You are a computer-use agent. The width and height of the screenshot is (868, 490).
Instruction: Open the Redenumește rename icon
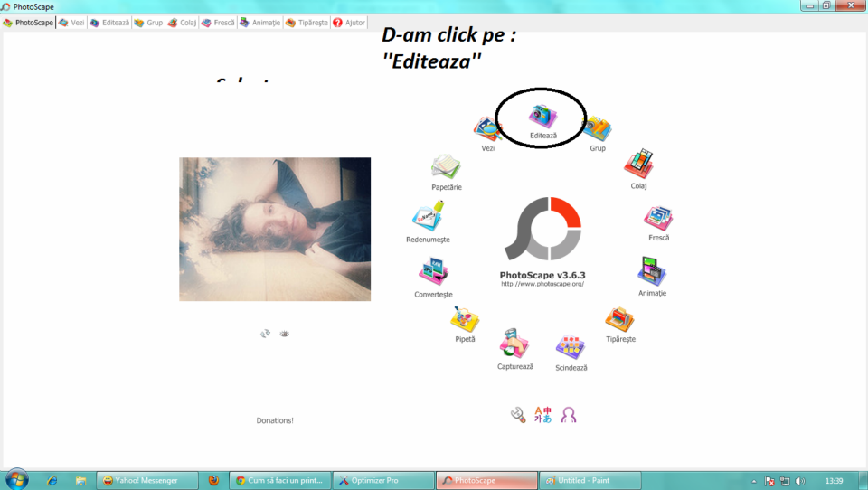(x=428, y=216)
